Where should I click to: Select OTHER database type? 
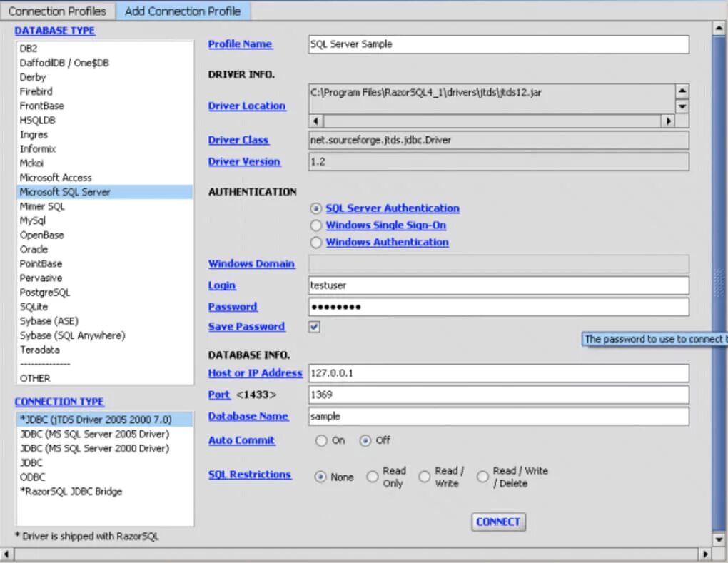pyautogui.click(x=104, y=379)
